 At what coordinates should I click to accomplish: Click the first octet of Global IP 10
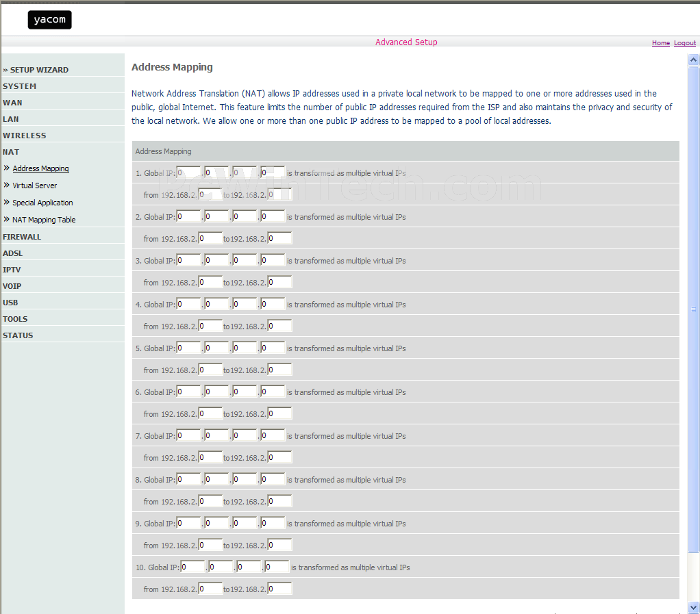click(192, 567)
